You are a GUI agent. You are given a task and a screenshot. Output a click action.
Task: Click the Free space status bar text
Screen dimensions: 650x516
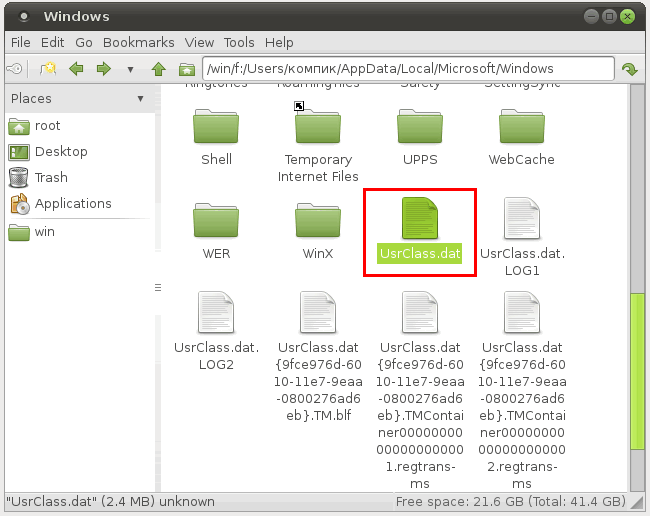point(511,502)
